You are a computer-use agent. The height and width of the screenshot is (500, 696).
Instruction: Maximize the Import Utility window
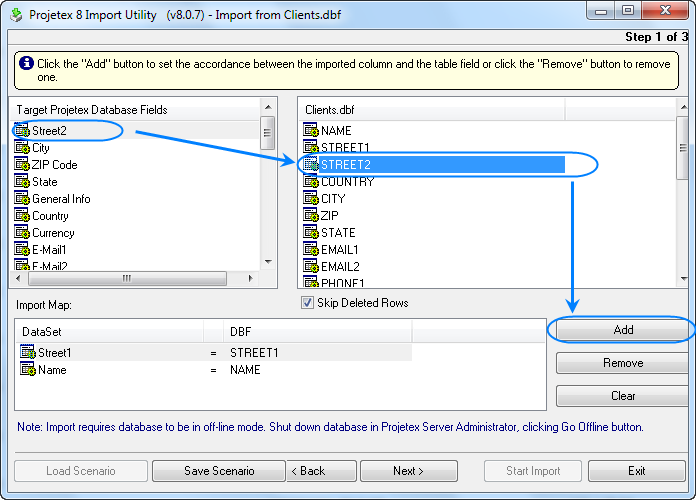pyautogui.click(x=627, y=10)
